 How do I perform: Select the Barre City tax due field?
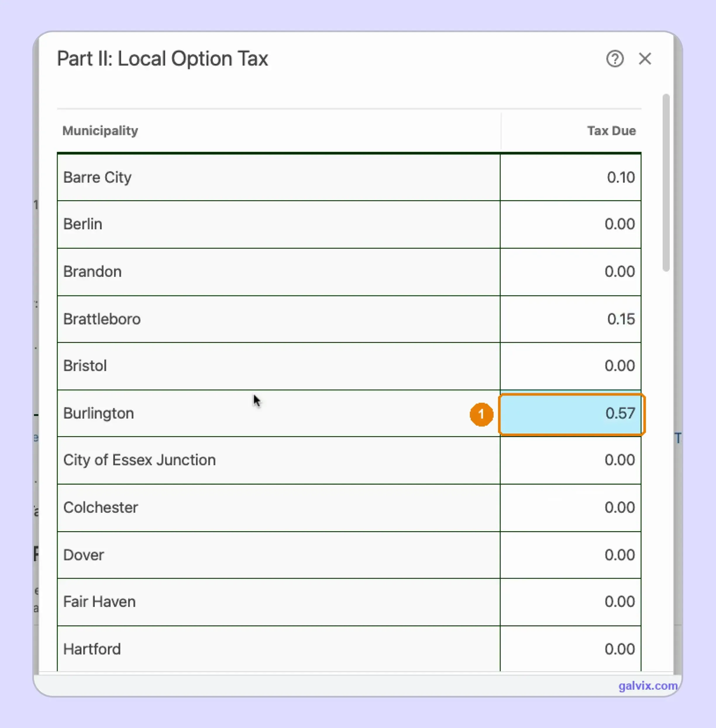pos(570,177)
